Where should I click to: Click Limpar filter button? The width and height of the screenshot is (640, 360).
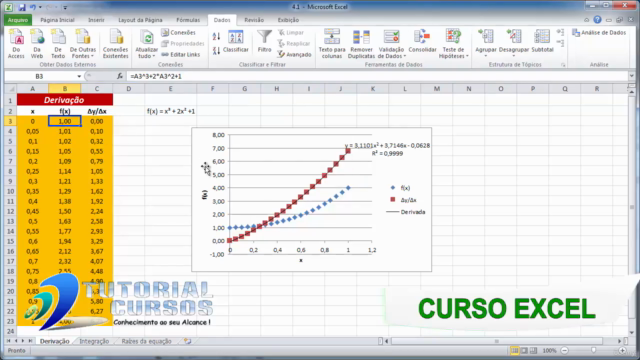(x=291, y=33)
